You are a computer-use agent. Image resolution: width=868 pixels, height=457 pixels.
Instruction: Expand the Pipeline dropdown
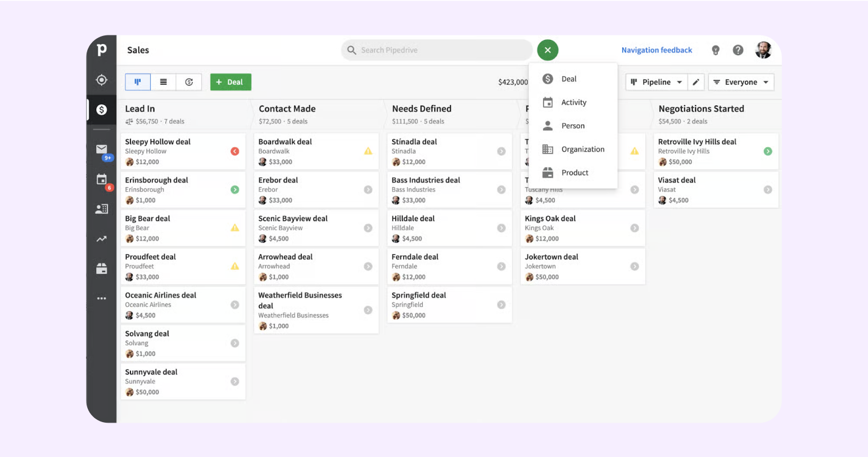tap(656, 82)
